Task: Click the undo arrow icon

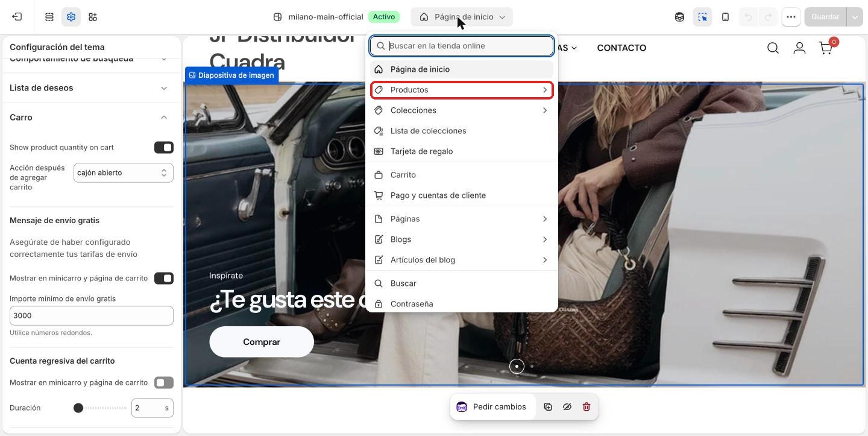Action: pos(748,17)
